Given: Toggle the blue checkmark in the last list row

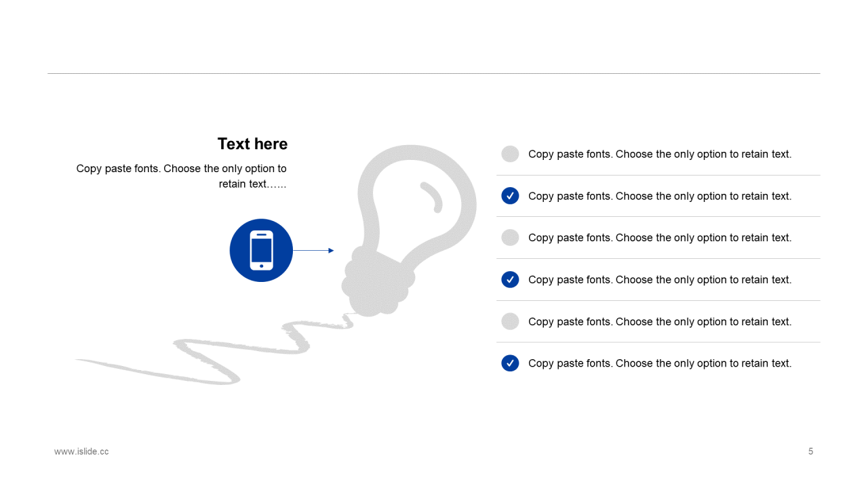Looking at the screenshot, I should [x=510, y=363].
